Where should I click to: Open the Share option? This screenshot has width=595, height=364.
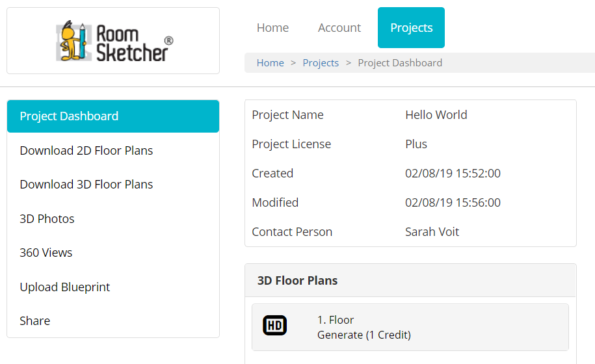pyautogui.click(x=113, y=321)
